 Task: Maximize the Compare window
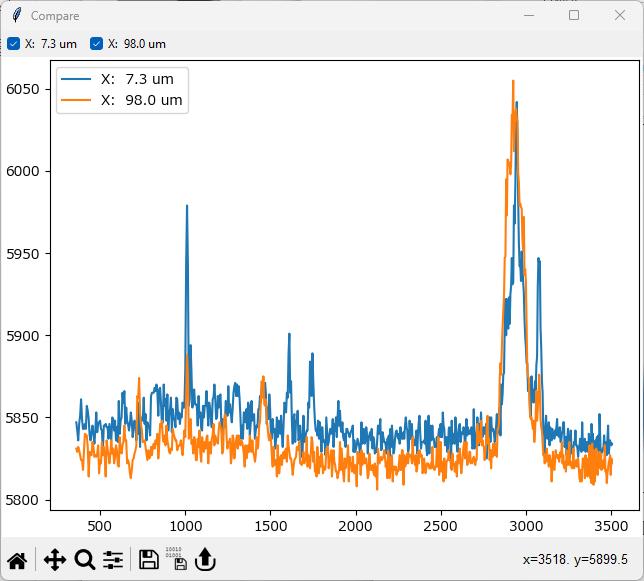(x=574, y=16)
